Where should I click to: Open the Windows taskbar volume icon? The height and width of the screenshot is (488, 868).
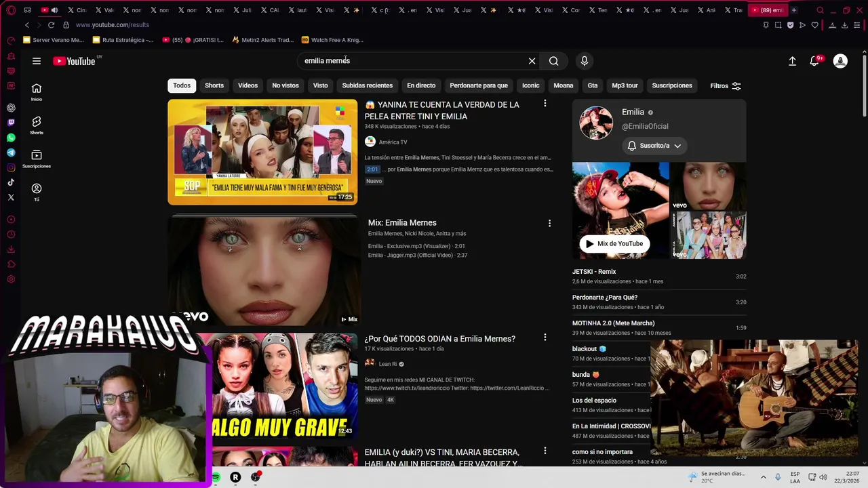[x=824, y=477]
